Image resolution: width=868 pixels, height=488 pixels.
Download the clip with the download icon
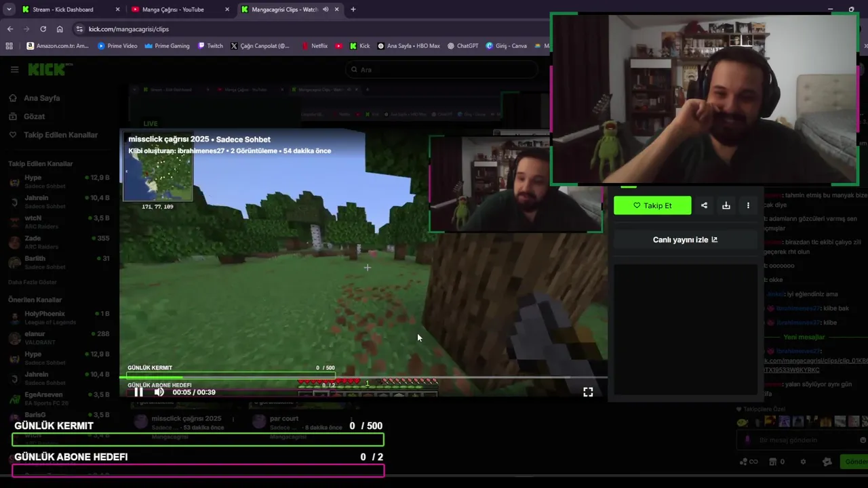pos(726,205)
